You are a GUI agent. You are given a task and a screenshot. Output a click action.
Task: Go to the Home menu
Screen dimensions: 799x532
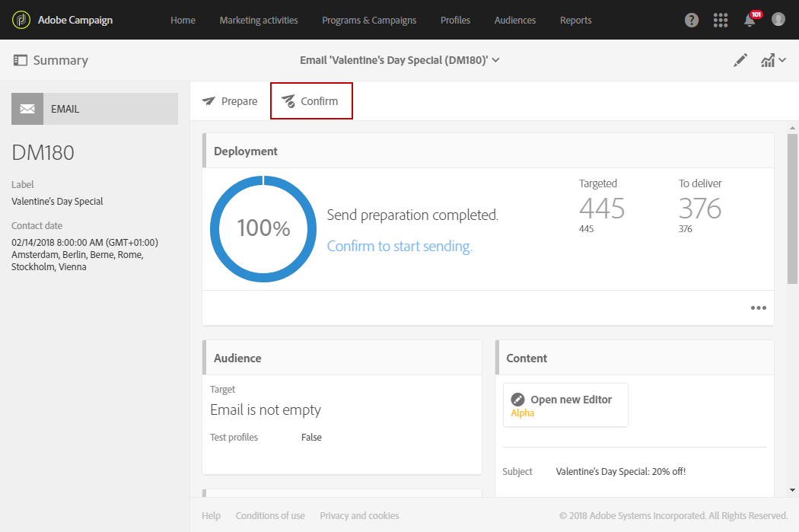point(183,20)
